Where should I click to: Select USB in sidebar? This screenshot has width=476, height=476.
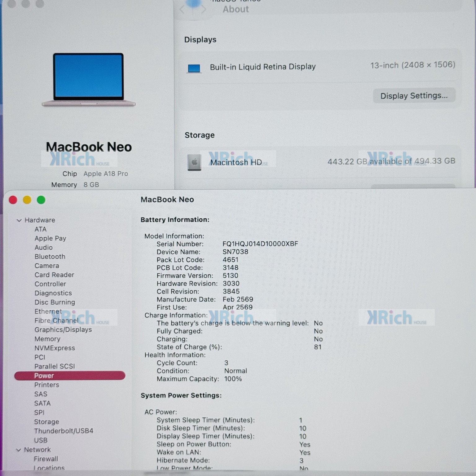(41, 440)
